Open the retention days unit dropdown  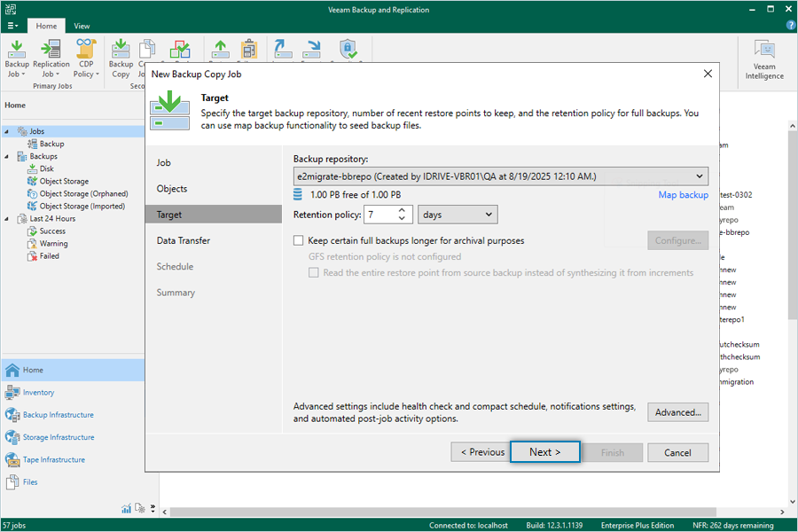[x=458, y=215]
